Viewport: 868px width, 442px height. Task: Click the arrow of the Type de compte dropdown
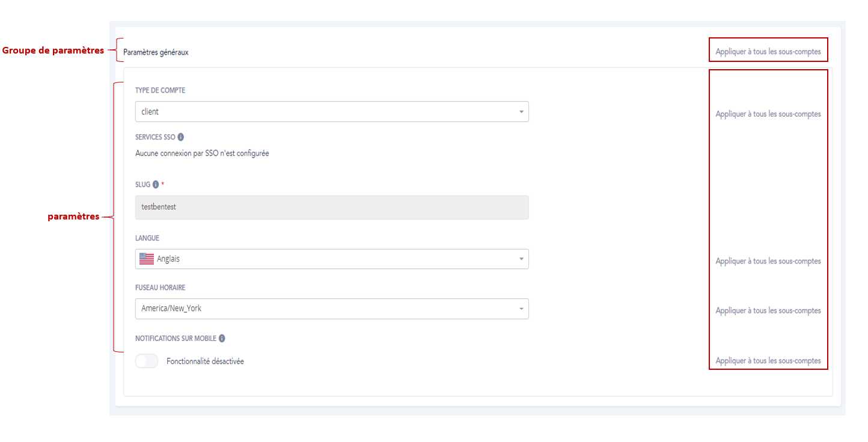[x=521, y=112]
